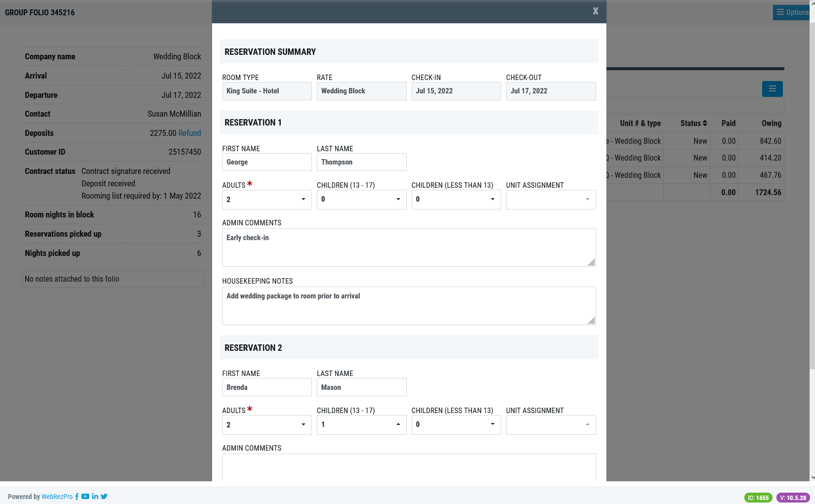Click the Twitter icon in the footer

104,497
